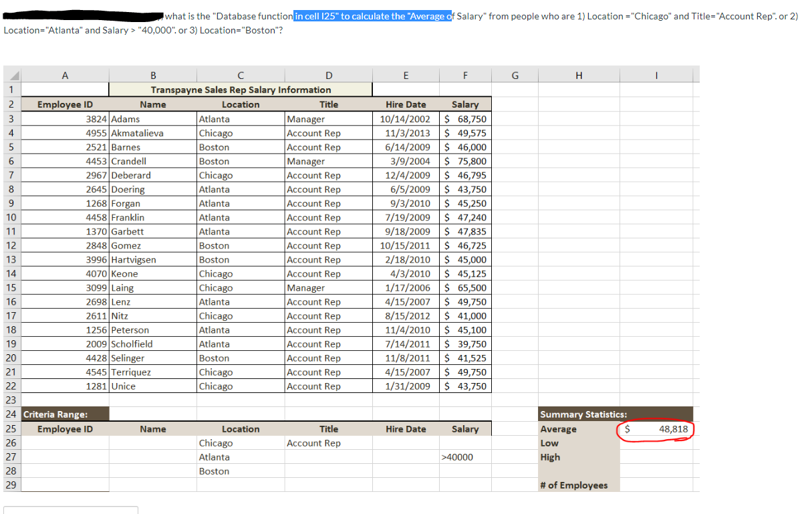This screenshot has height=514, width=812.
Task: Click row 25 header
Action: (10, 428)
